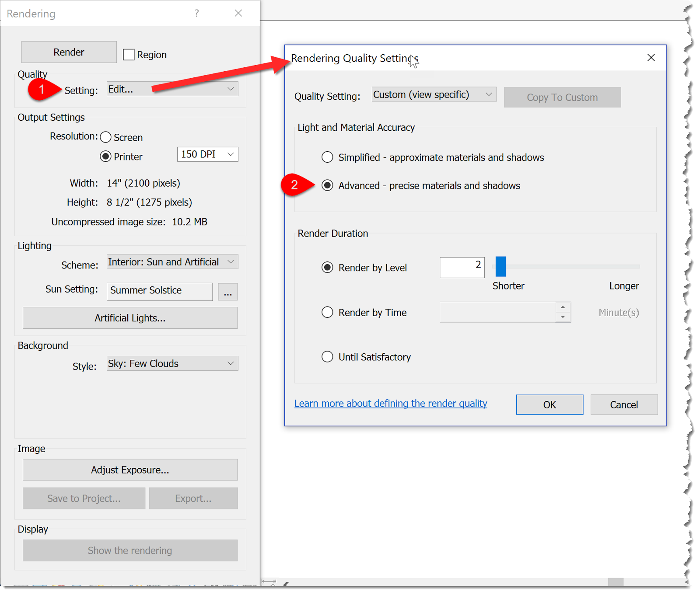Open Learn more about defining render quality link

coord(391,404)
